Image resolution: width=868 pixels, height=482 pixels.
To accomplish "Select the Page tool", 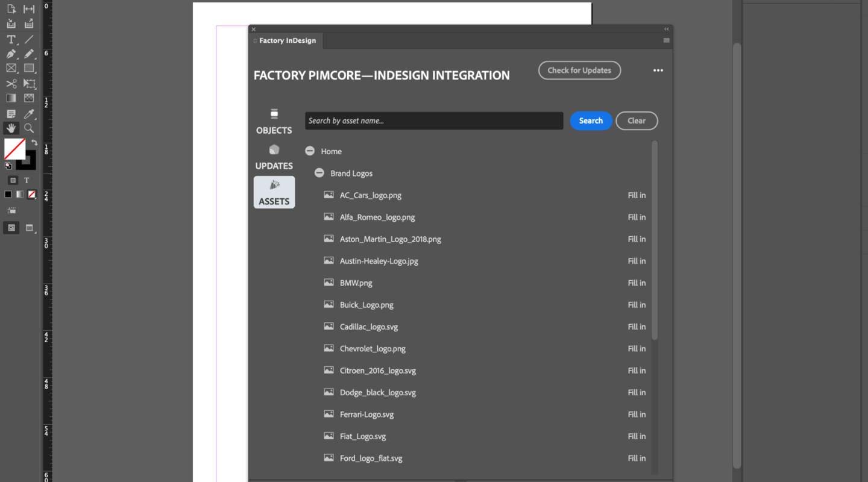I will 11,9.
